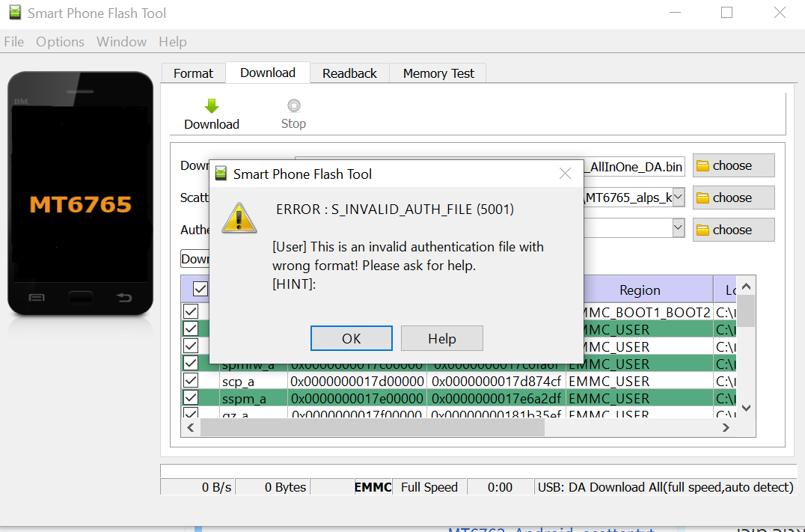Screen dimensions: 805x532
Task: Uncheck the scp_a partition checkbox
Action: [191, 381]
